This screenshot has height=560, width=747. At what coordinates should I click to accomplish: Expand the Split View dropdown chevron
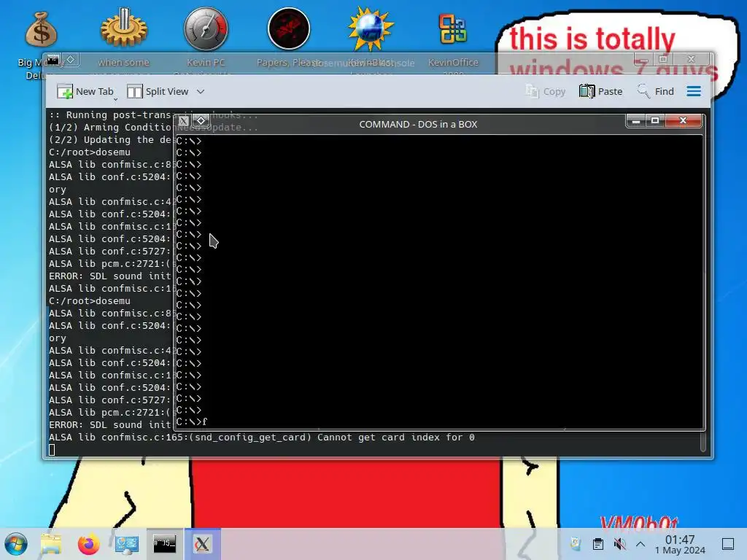(x=201, y=91)
